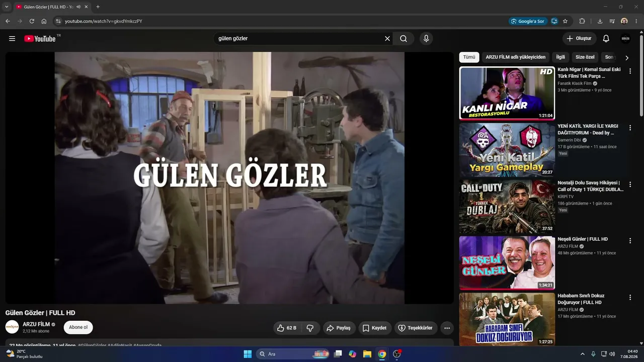
Task: Open 'Neşeli Günler | FULL HD' title
Action: click(583, 239)
